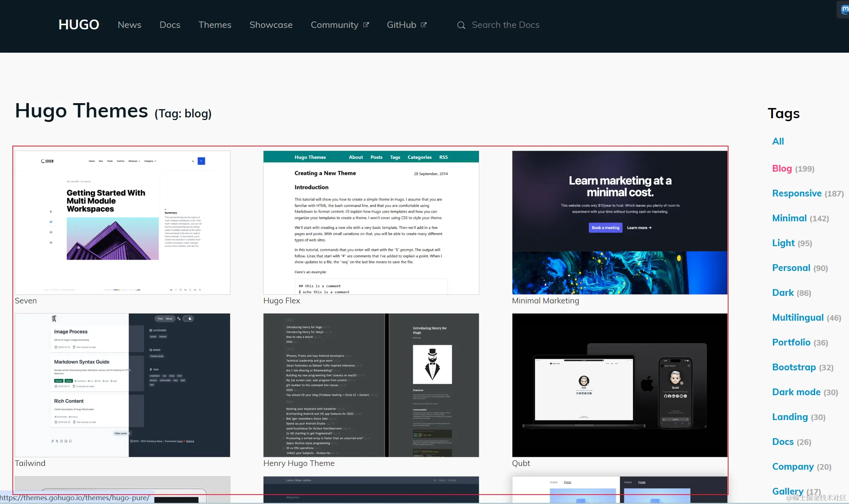
Task: Filter themes by Landing tag
Action: (x=790, y=417)
